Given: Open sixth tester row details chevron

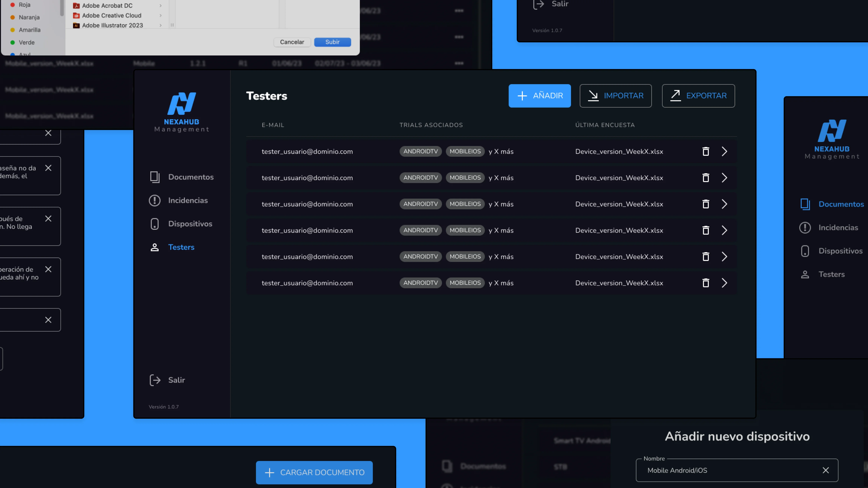Looking at the screenshot, I should pos(724,283).
